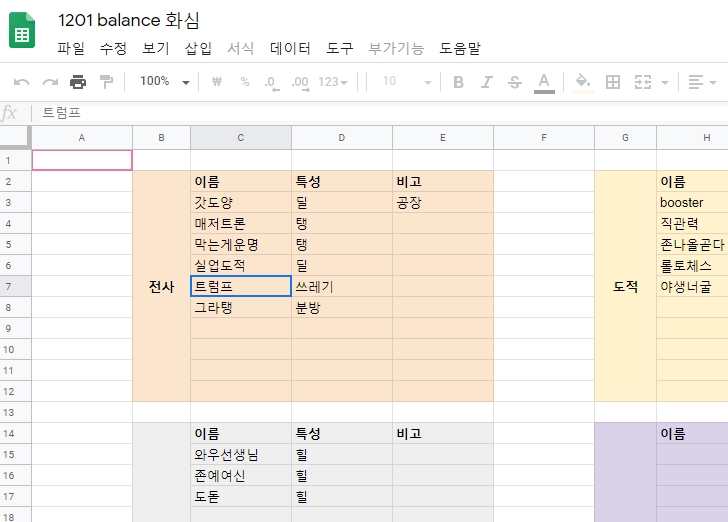Toggle strikethrough formatting
728x522 pixels.
[x=515, y=82]
